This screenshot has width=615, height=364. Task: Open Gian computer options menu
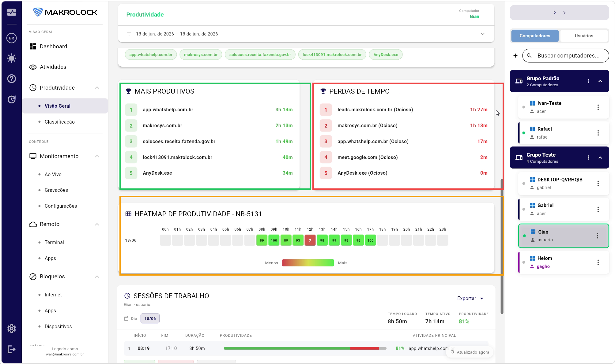coord(597,236)
